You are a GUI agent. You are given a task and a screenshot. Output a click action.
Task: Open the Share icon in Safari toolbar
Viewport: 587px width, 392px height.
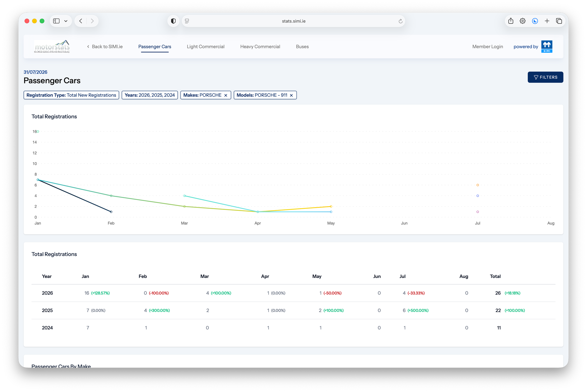click(x=511, y=21)
